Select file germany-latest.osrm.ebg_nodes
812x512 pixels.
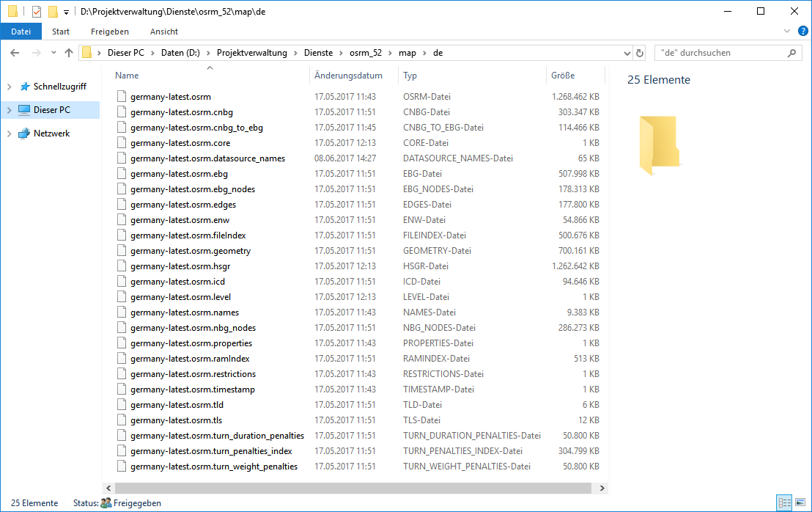[193, 189]
